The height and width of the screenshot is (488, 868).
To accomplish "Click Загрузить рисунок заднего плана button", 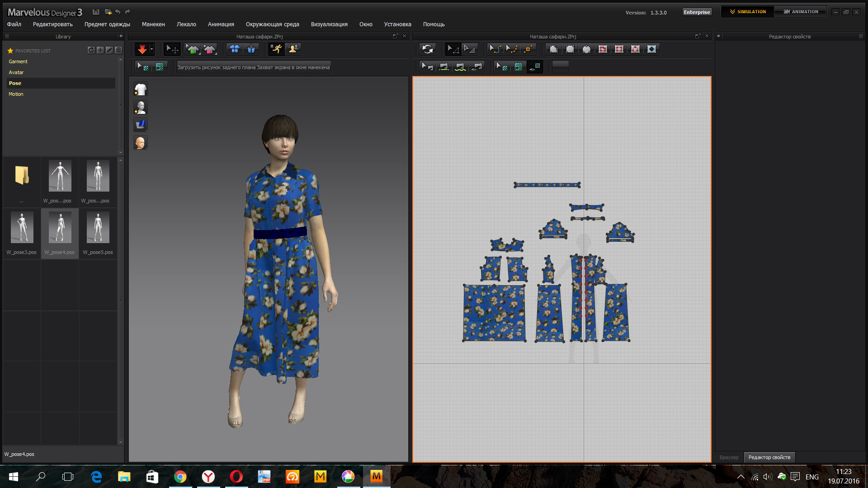I will pos(217,67).
